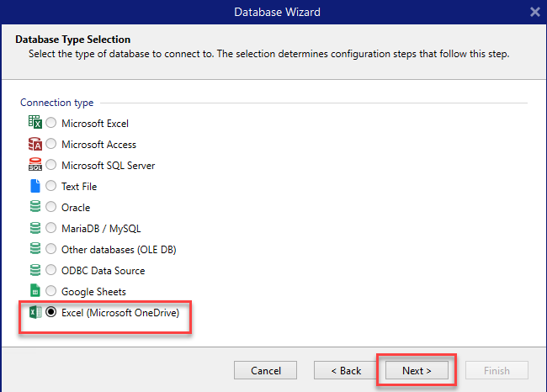Image resolution: width=547 pixels, height=392 pixels.
Task: Go back with the < Back button
Action: 345,371
